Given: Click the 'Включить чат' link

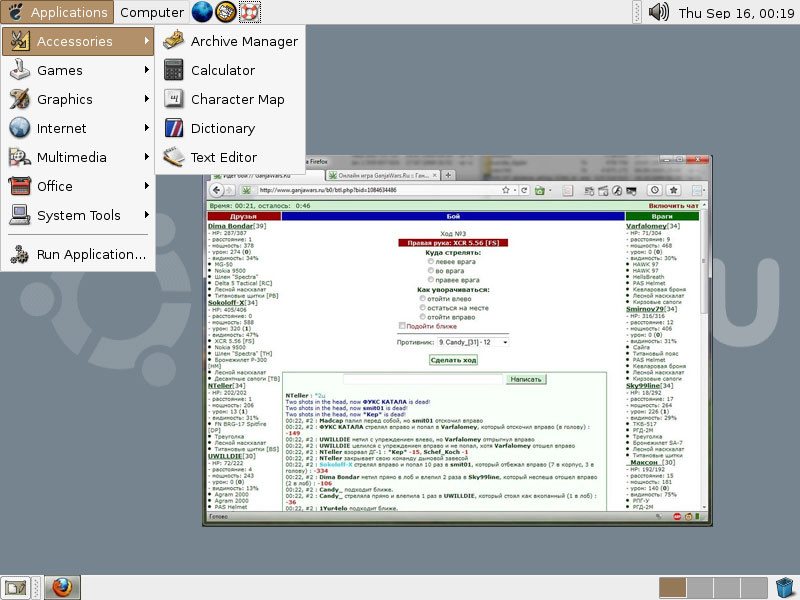Looking at the screenshot, I should click(x=673, y=206).
